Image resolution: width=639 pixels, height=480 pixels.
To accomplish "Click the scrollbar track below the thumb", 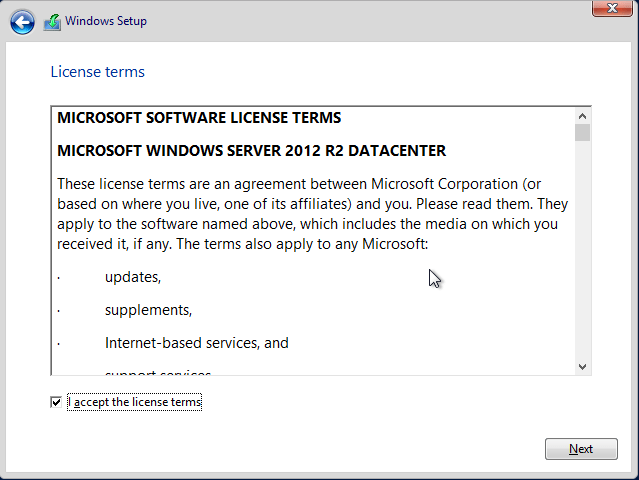I will pyautogui.click(x=582, y=250).
